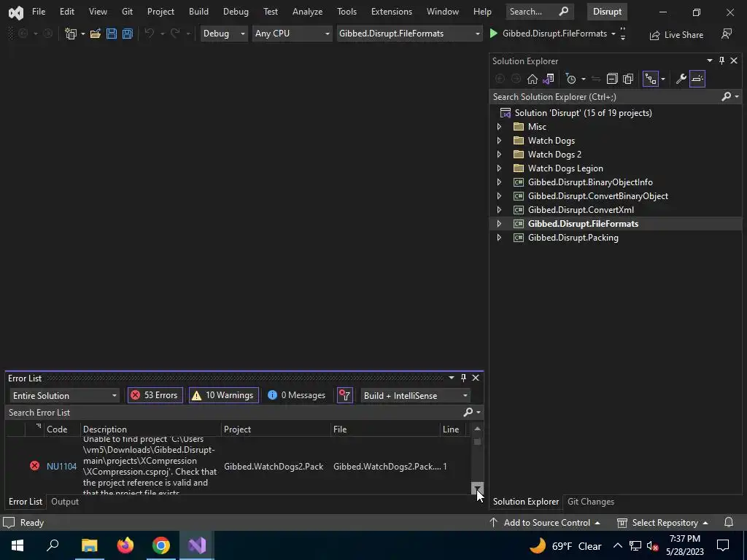
Task: Click Select Repository in status bar
Action: tap(662, 522)
